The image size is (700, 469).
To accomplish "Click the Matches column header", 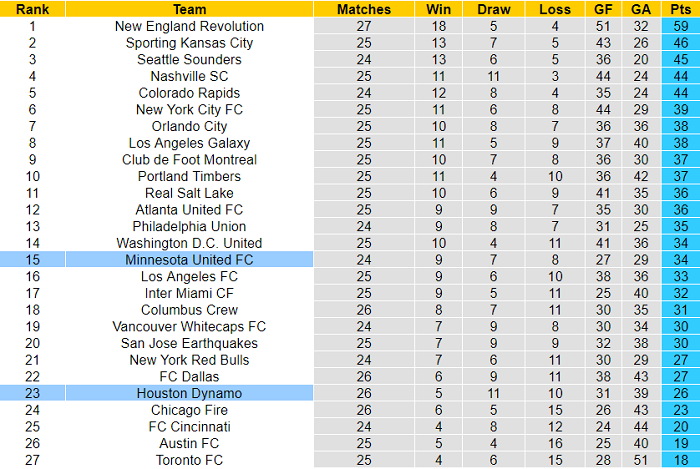I will [x=364, y=9].
